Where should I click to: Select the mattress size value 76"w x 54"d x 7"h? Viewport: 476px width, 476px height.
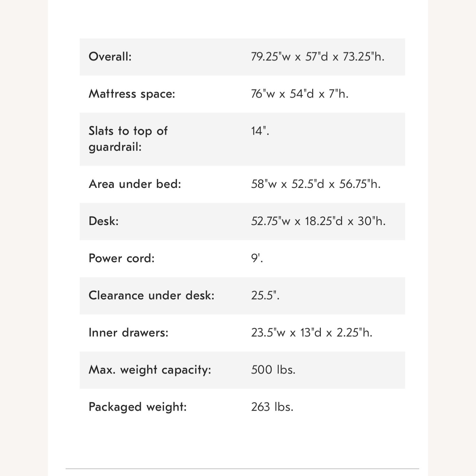(299, 94)
